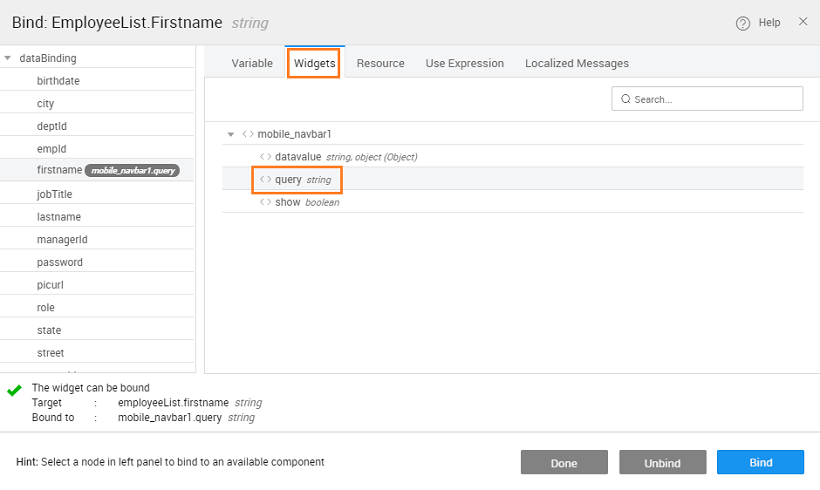Close the Bind dialog with X
This screenshot has height=490, width=820.
coord(803,21)
